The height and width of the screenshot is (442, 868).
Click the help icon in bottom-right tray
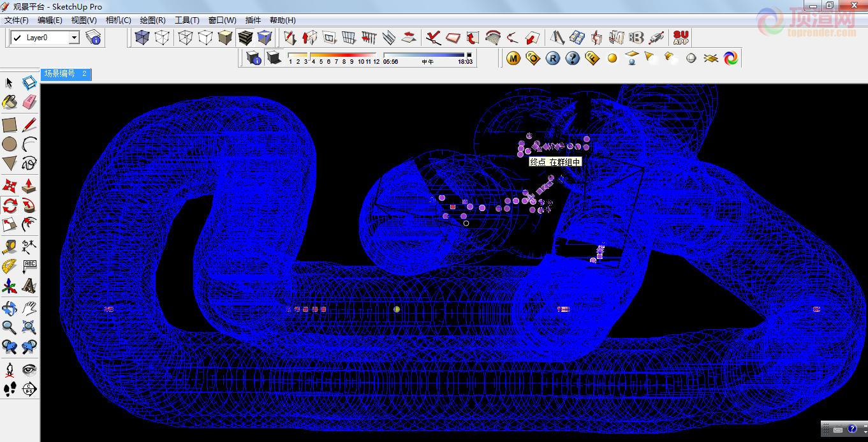[x=851, y=429]
